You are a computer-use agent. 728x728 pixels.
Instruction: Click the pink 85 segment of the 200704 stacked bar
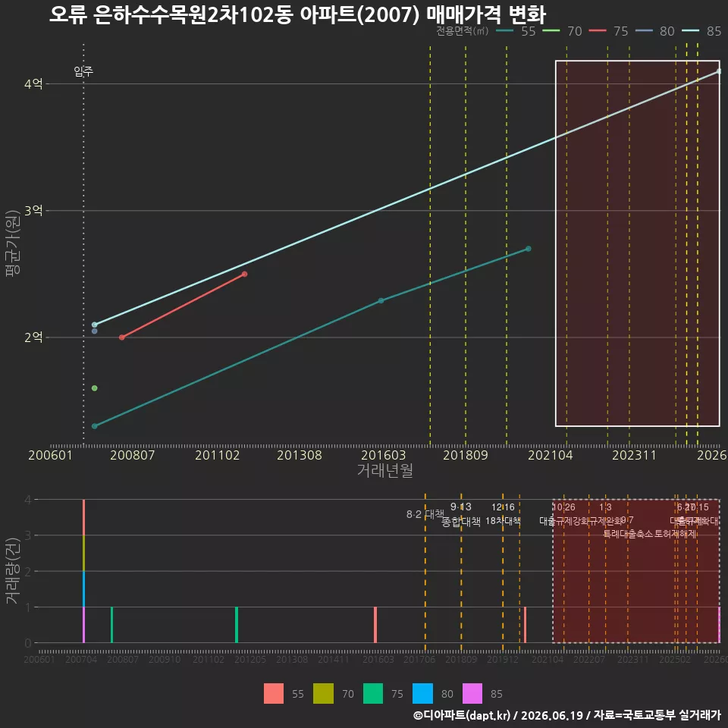(x=83, y=625)
